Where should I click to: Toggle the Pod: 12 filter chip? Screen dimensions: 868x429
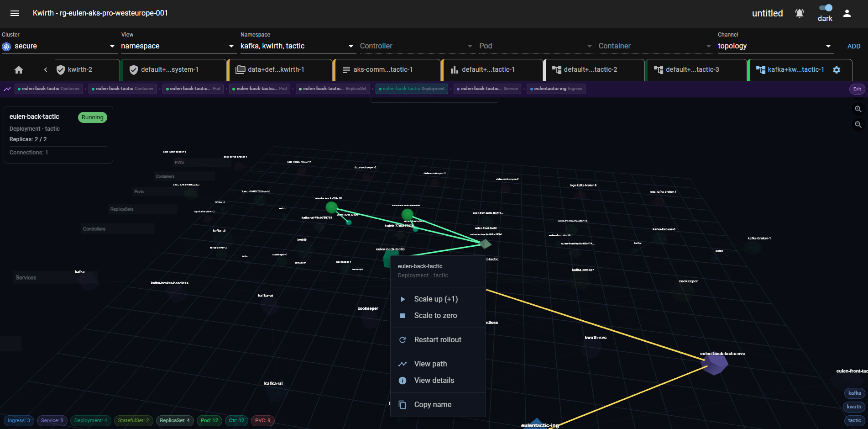tap(209, 421)
